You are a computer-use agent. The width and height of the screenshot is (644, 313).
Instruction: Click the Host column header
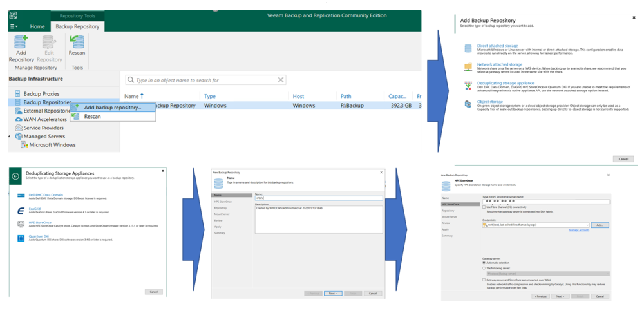[299, 96]
